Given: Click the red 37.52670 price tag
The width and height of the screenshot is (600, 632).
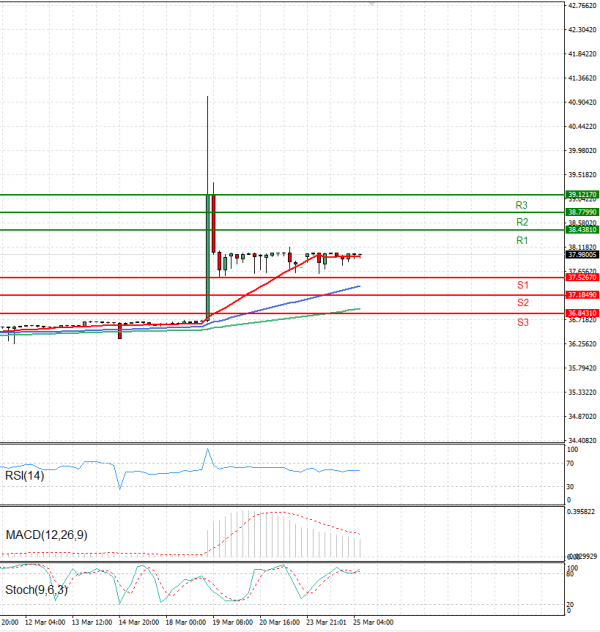Looking at the screenshot, I should click(x=581, y=277).
